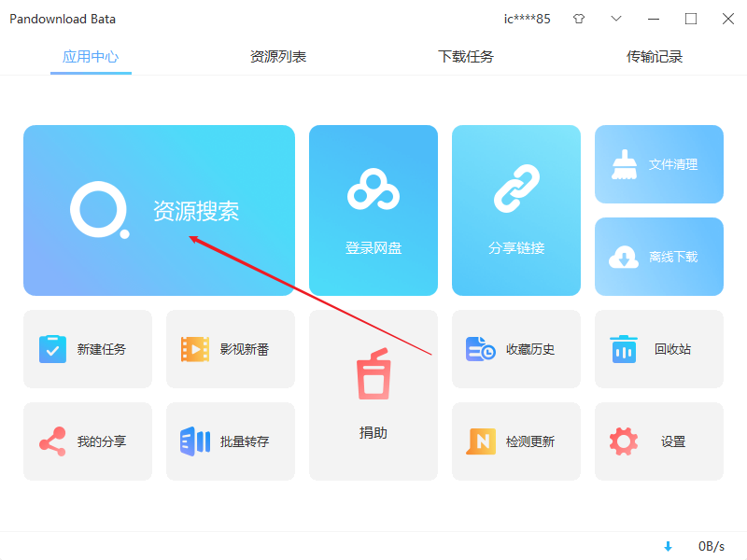Switch to the 传输记录 tab
The image size is (747, 560).
tap(655, 57)
